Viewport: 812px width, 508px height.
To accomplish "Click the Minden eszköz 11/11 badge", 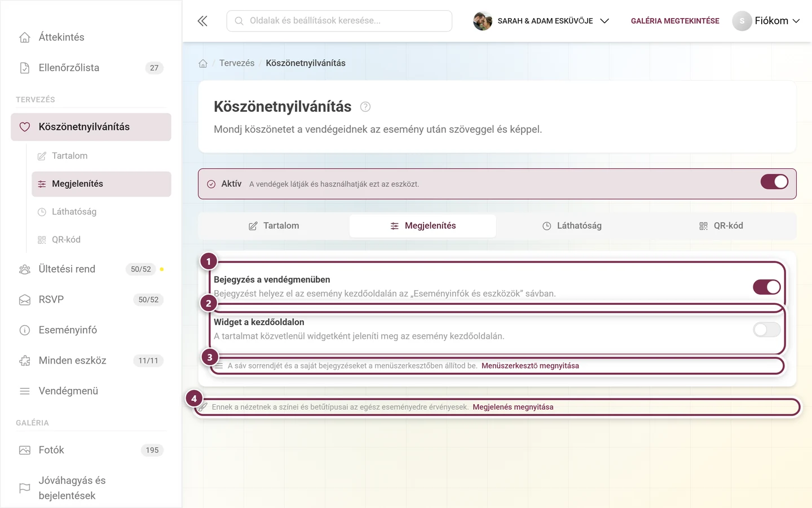I will pos(148,361).
